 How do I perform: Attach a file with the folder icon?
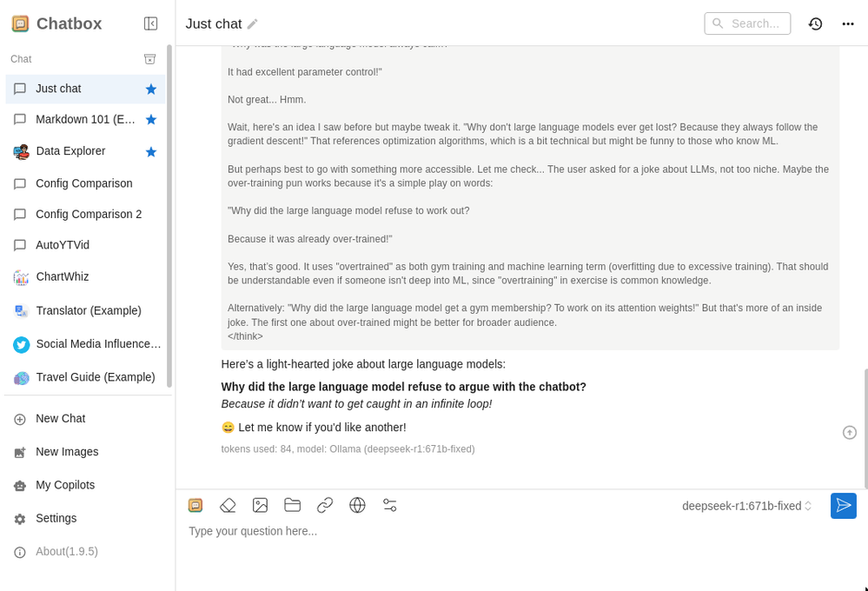292,505
